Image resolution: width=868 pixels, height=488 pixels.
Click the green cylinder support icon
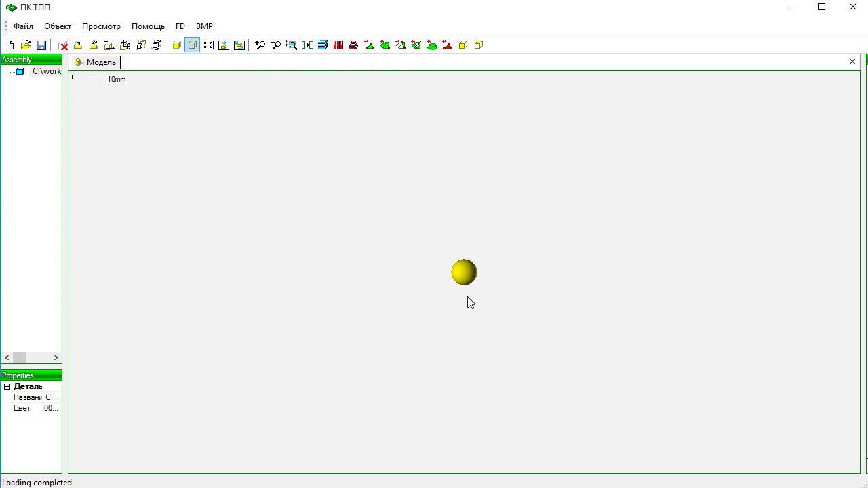point(432,45)
